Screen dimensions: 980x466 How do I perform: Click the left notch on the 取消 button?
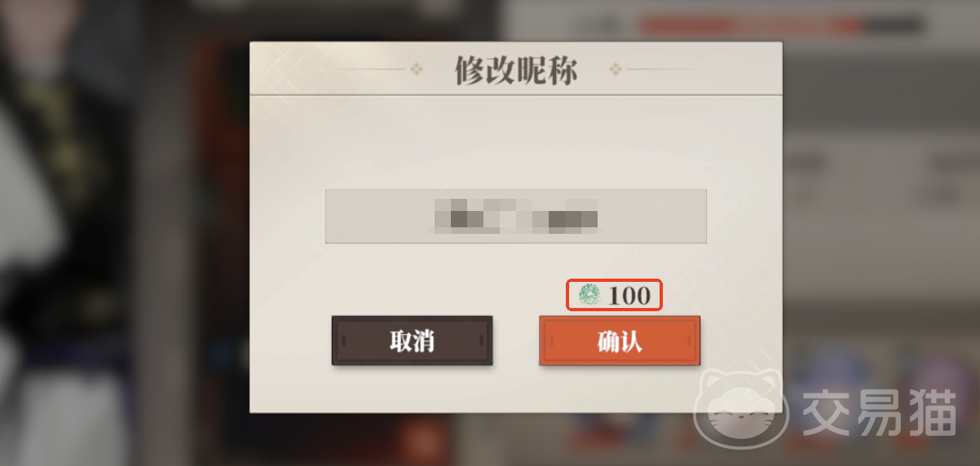click(343, 340)
